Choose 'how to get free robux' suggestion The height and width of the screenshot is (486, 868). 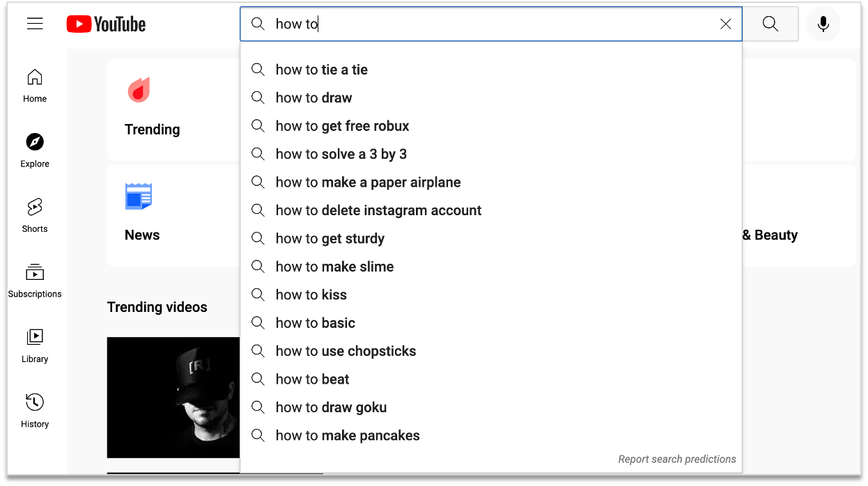[x=342, y=126]
